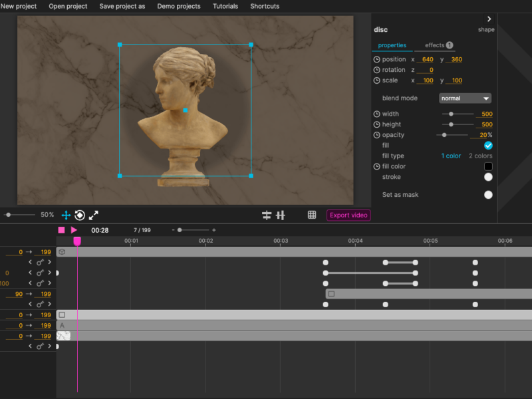Click the grid overlay icon
532x399 pixels.
312,215
